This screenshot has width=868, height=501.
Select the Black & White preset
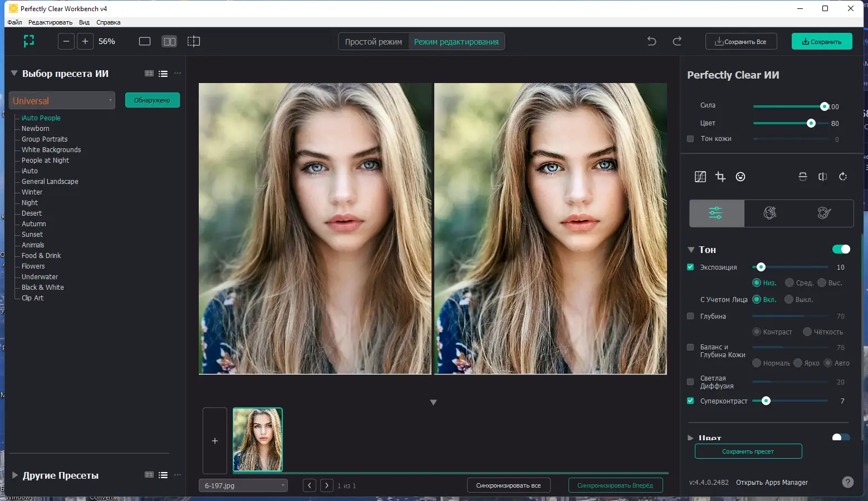tap(43, 288)
